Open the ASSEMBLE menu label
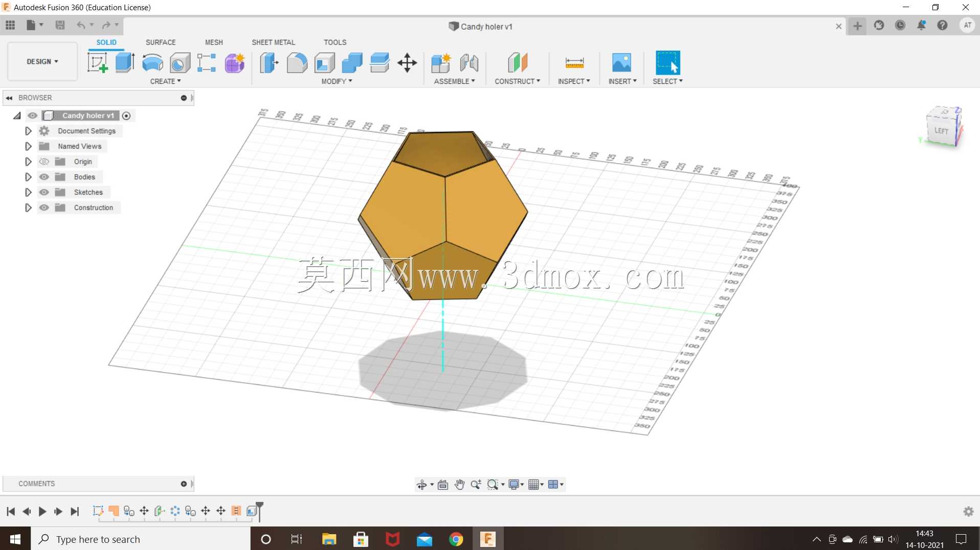The height and width of the screenshot is (550, 980). click(x=454, y=81)
